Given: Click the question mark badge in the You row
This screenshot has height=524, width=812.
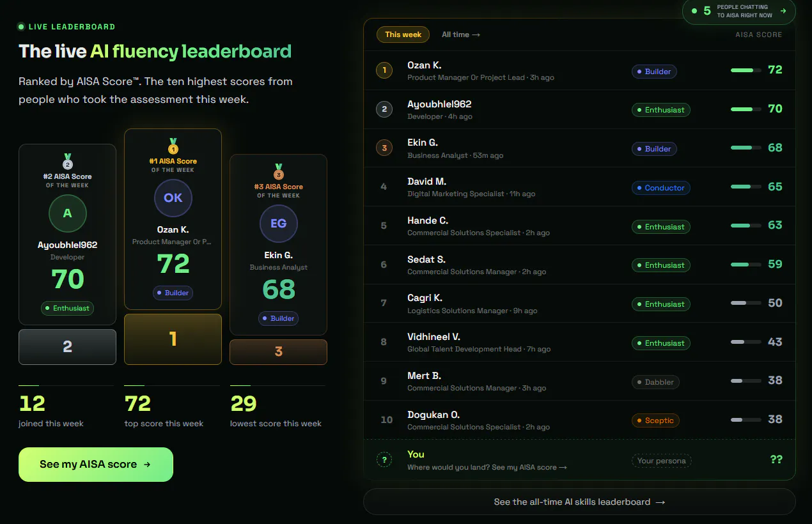Looking at the screenshot, I should [x=384, y=459].
